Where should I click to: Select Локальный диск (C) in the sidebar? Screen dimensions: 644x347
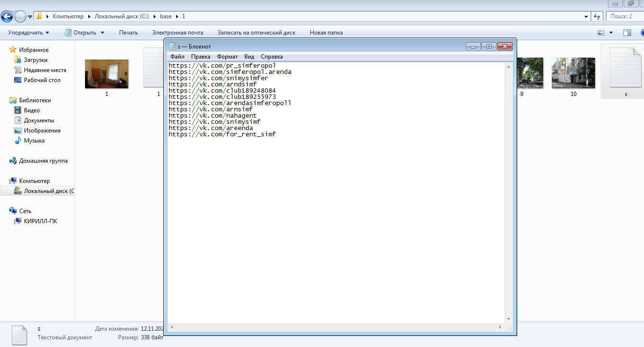[x=44, y=191]
